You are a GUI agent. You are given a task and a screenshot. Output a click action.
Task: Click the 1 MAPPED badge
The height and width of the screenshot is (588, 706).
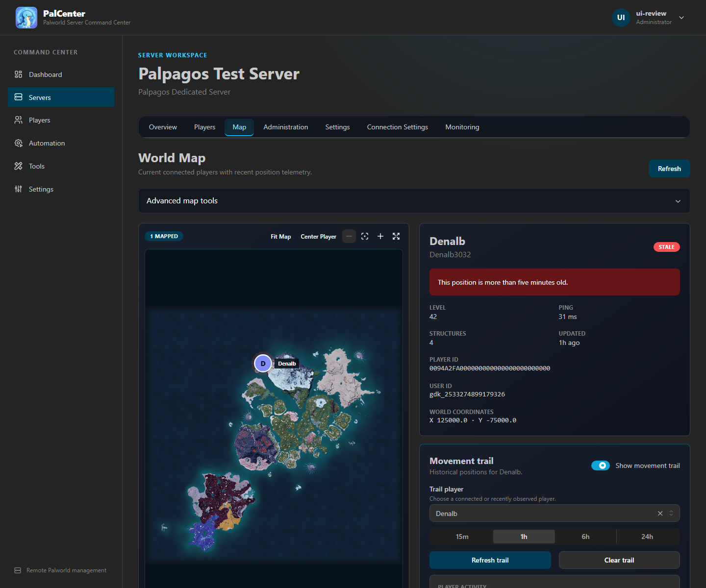coord(164,236)
